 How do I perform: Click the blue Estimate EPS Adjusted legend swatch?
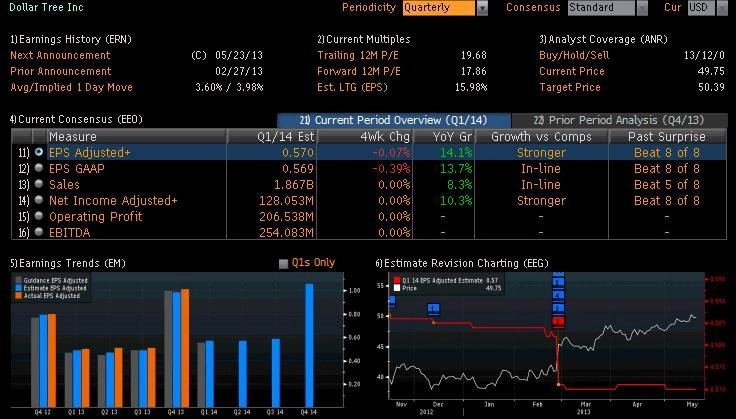click(19, 288)
